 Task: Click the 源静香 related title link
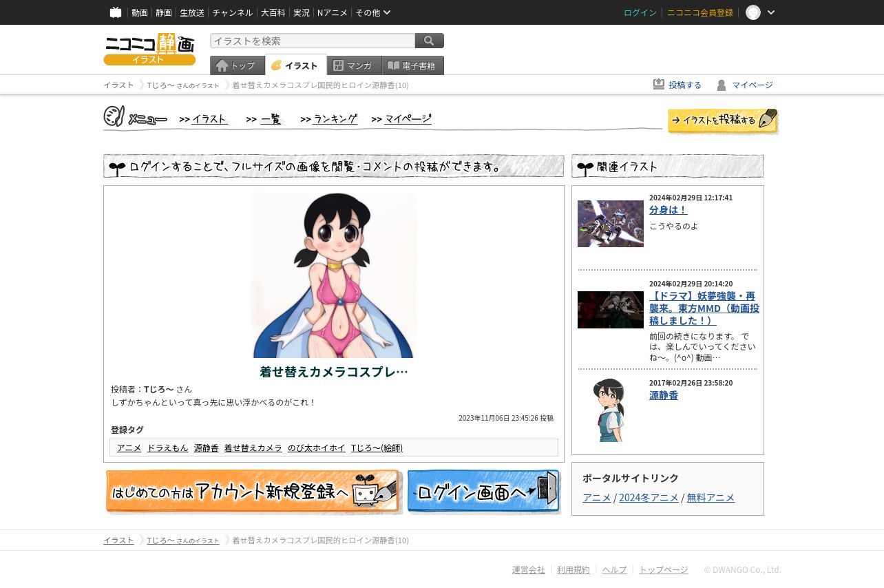[664, 395]
